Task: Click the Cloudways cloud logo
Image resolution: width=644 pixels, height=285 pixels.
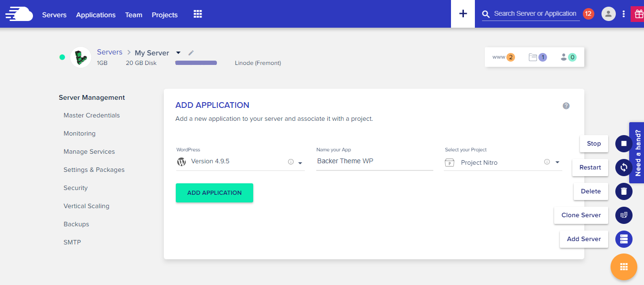Action: click(19, 14)
